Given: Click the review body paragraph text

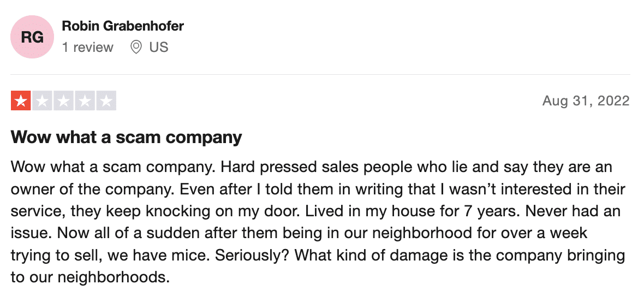Looking at the screenshot, I should tap(318, 222).
